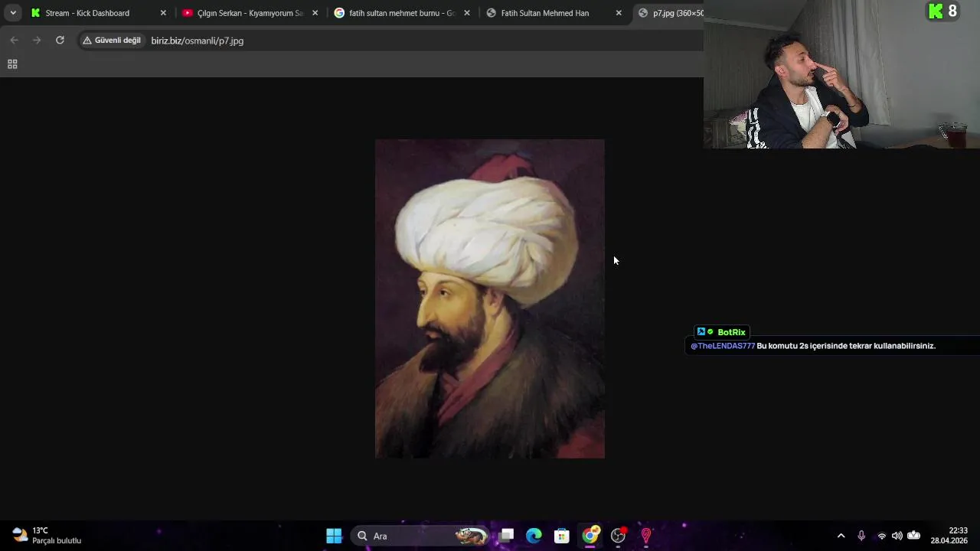
Task: Switch to the fatih sultan mehmet burnu Google tab
Action: (401, 13)
